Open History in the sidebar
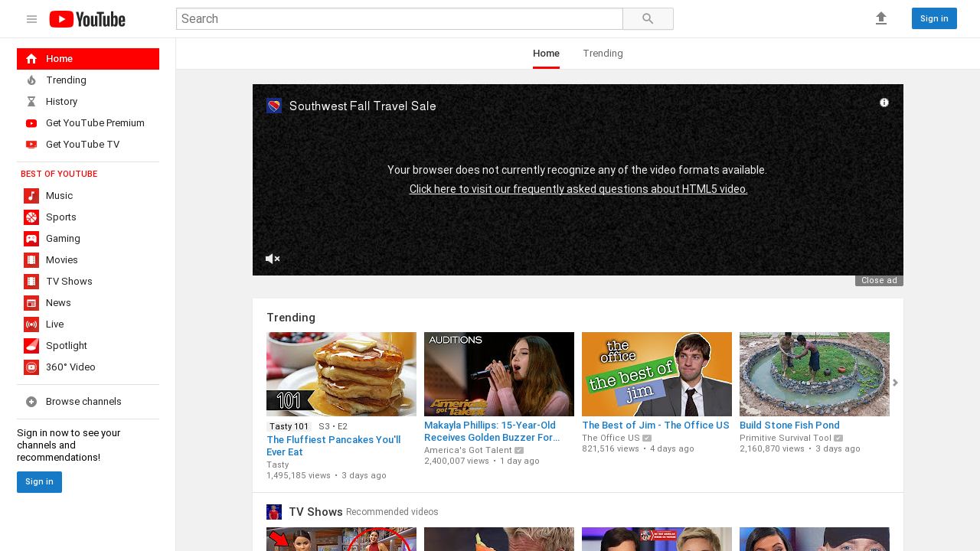 click(88, 102)
